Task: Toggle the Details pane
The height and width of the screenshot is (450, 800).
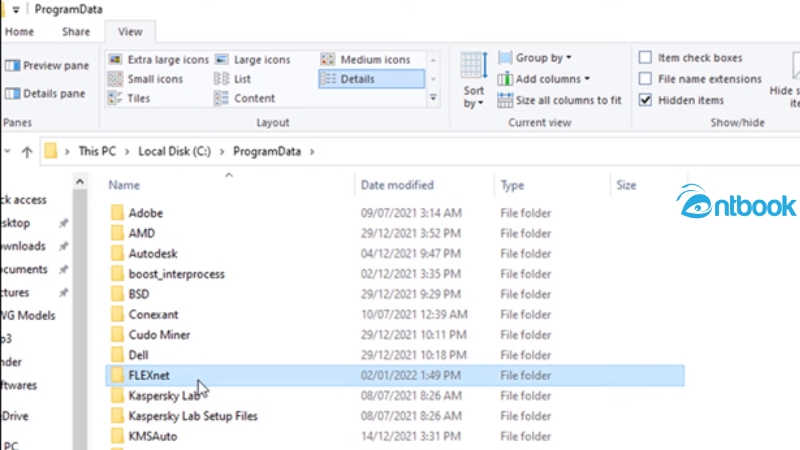Action: point(45,94)
